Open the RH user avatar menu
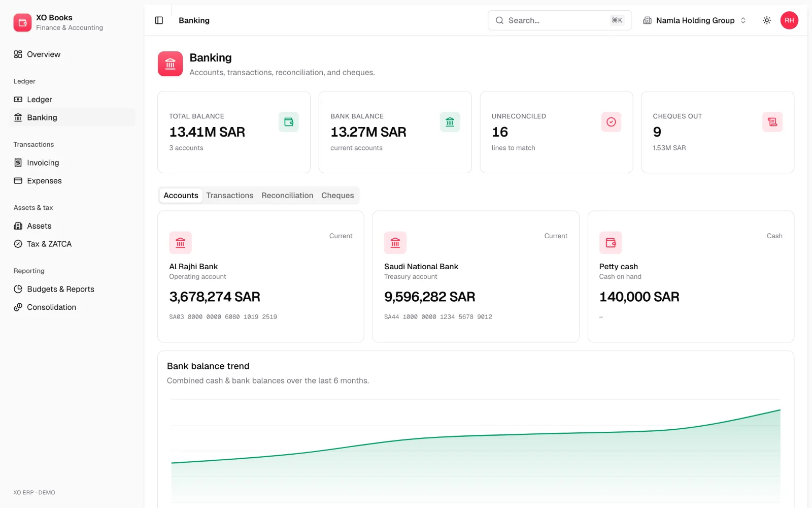Screen dimensions: 812x508 click(789, 20)
